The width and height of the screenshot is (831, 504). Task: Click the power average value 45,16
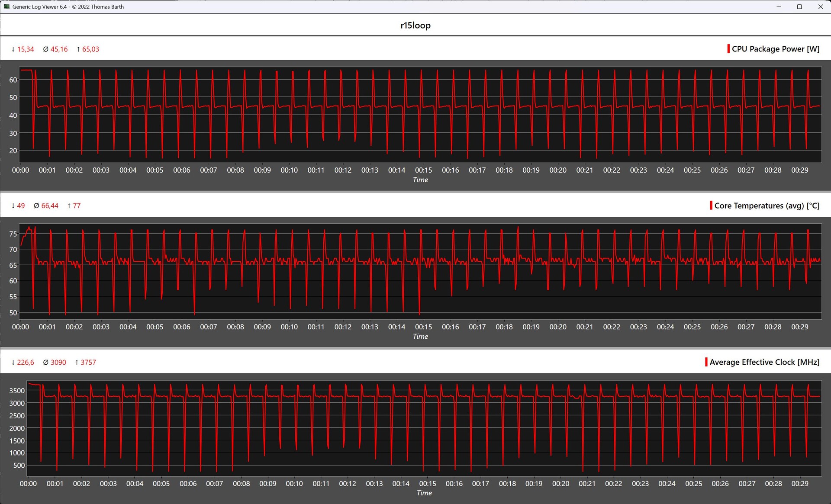click(59, 49)
